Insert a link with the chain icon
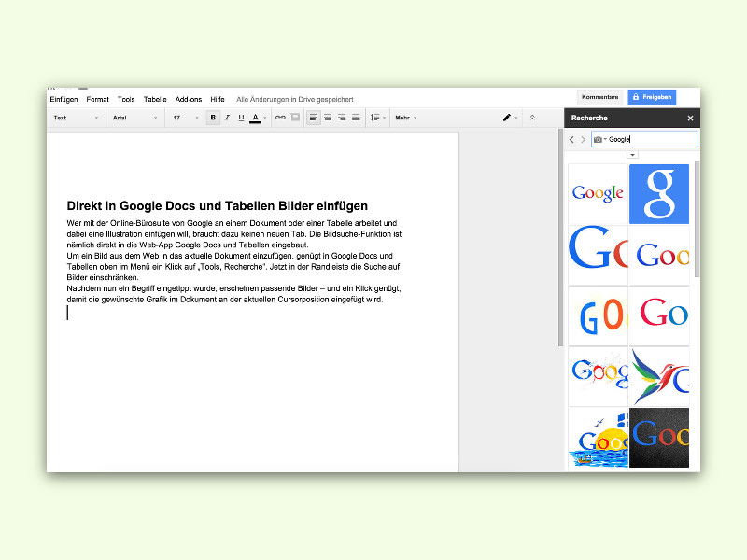Image resolution: width=747 pixels, height=560 pixels. tap(281, 118)
